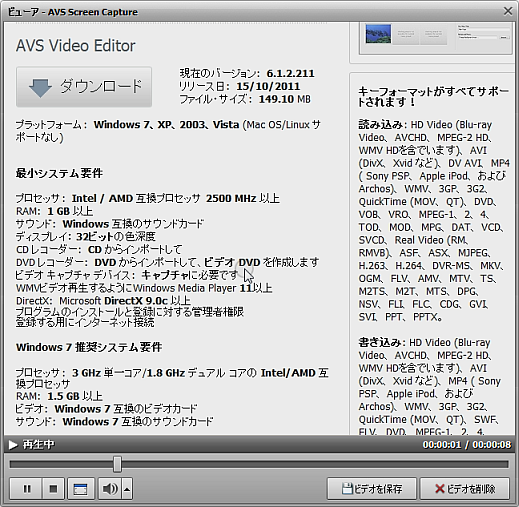Click the release date 15/10/2011
This screenshot has height=507, width=519.
[268, 86]
